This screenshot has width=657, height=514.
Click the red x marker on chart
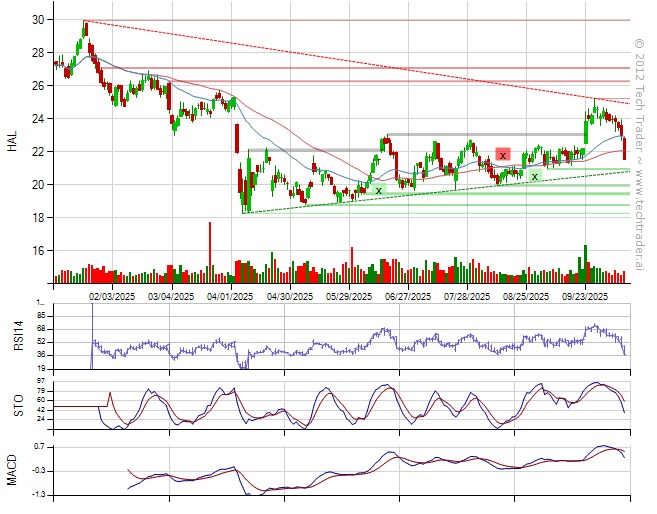[502, 154]
